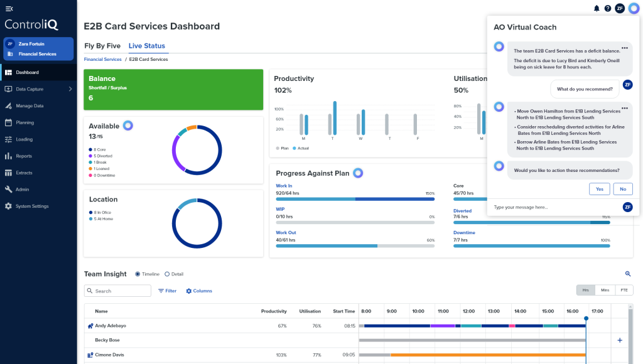Click the Productivity column header
This screenshot has height=364, width=643.
tap(274, 311)
